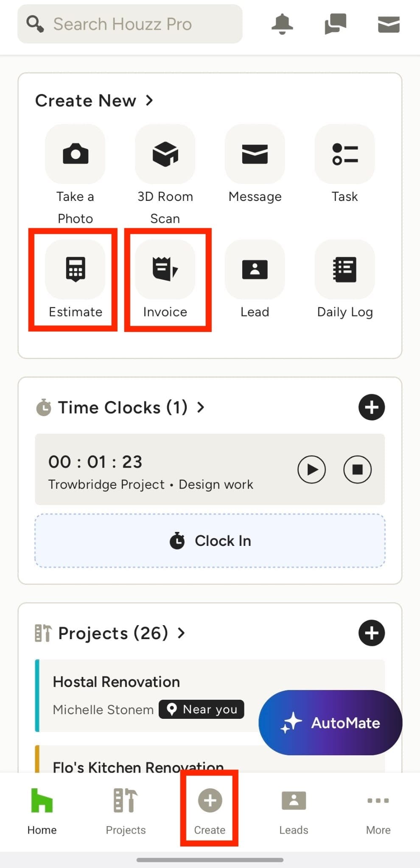Switch to the Leads tab
The width and height of the screenshot is (420, 868).
pyautogui.click(x=294, y=810)
